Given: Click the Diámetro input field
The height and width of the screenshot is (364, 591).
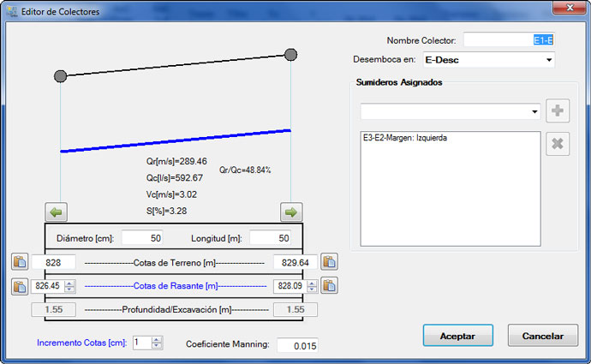Looking at the screenshot, I should [x=146, y=237].
